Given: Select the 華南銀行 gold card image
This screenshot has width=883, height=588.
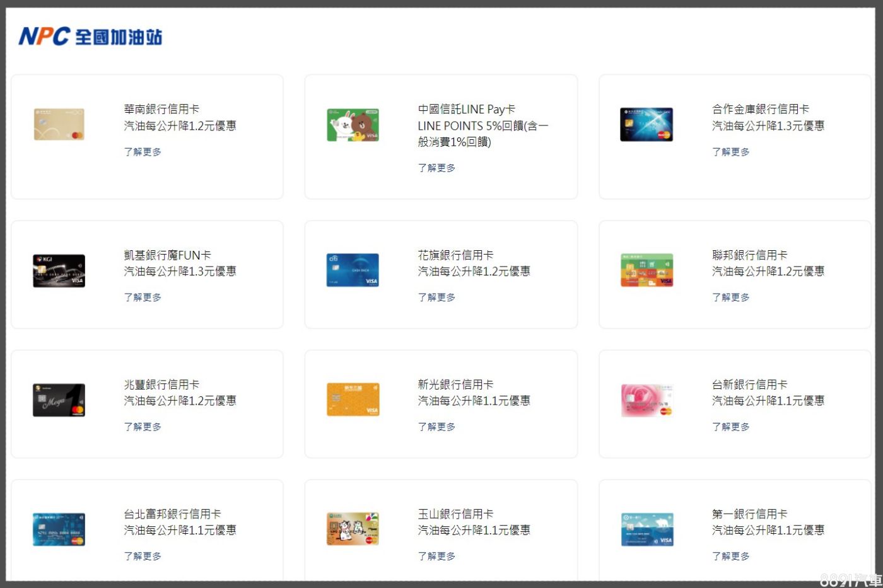Looking at the screenshot, I should click(x=59, y=124).
